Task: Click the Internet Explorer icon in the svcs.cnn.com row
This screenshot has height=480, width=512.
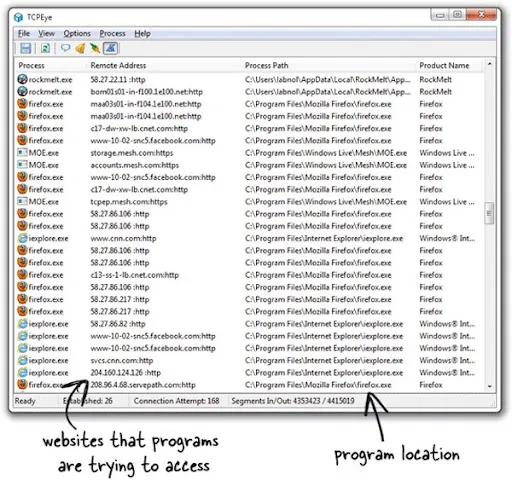Action: click(x=22, y=360)
